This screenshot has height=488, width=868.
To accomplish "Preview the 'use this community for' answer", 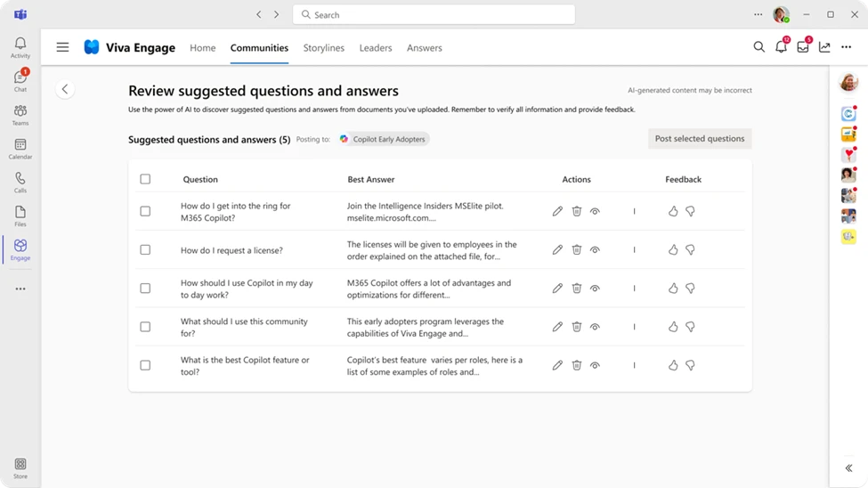I will click(x=595, y=327).
